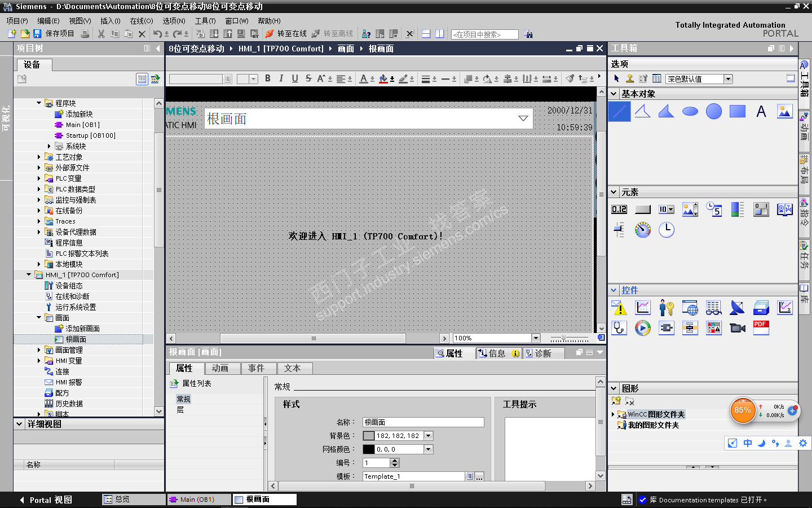The width and height of the screenshot is (812, 508).
Task: Toggle Underline text formatting
Action: pyautogui.click(x=295, y=78)
